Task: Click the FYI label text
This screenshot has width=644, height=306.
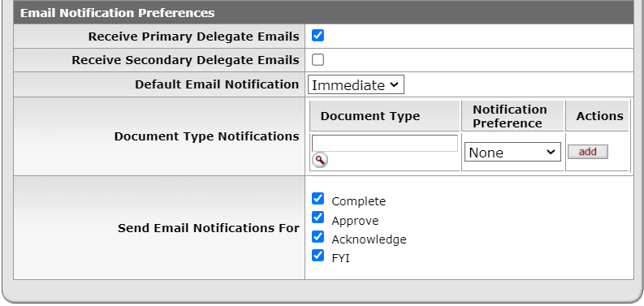Action: coord(340,258)
